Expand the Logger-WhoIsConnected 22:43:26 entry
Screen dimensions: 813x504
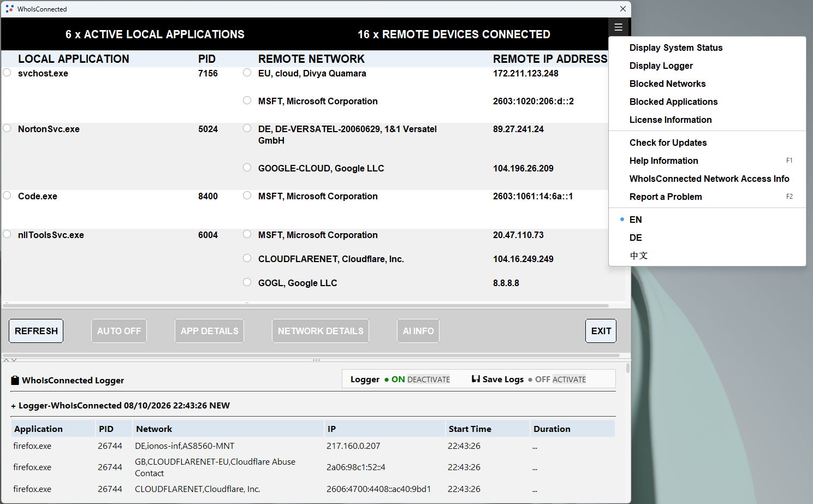14,406
